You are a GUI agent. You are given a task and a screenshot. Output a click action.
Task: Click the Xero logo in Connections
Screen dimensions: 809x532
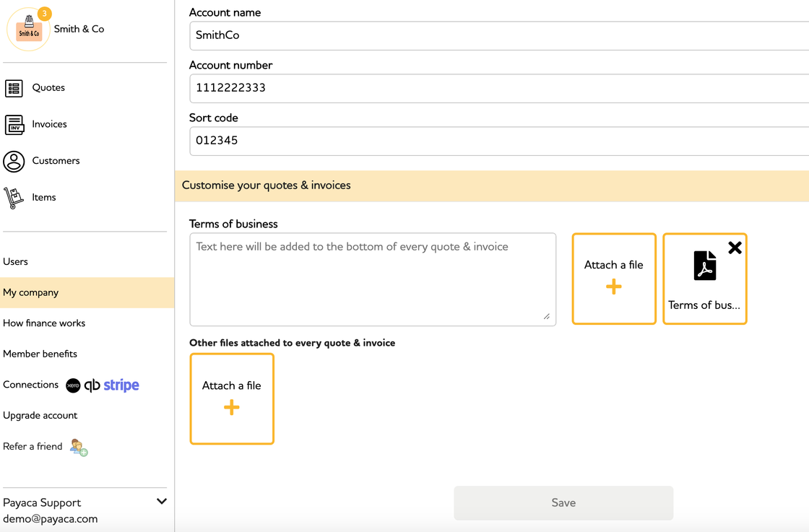[73, 385]
